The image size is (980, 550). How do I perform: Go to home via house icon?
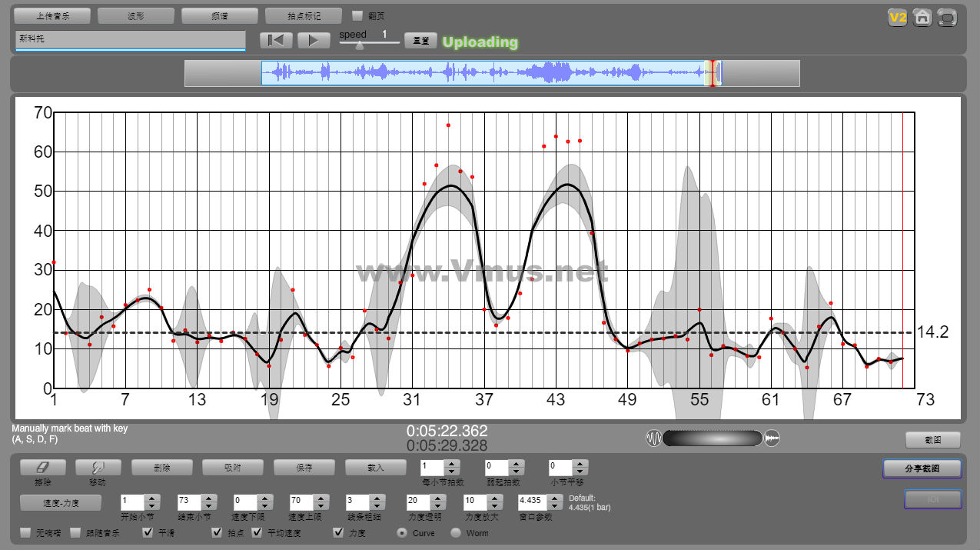coord(922,18)
